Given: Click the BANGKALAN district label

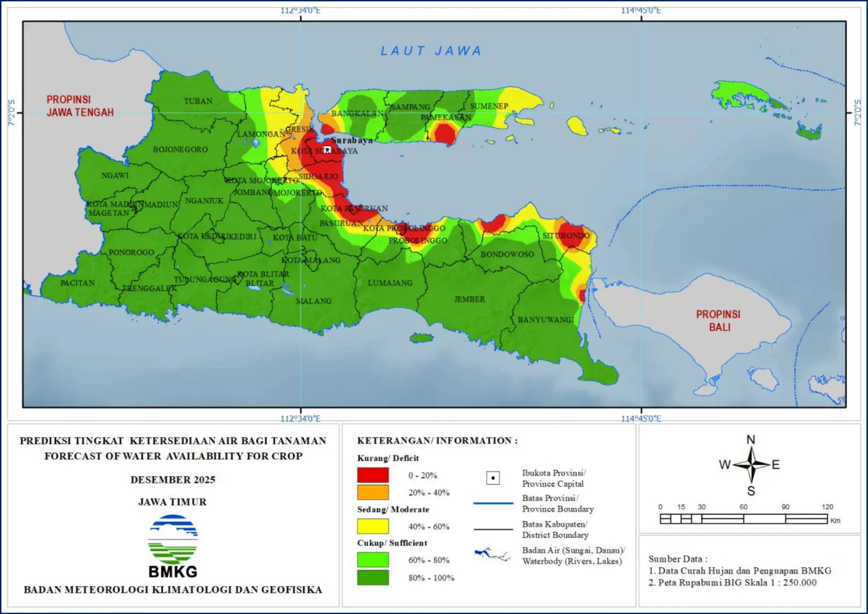Looking at the screenshot, I should (x=357, y=113).
